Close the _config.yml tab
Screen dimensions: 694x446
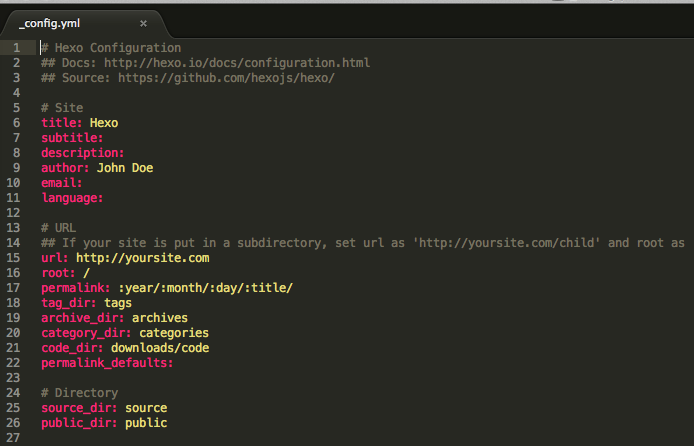point(143,23)
